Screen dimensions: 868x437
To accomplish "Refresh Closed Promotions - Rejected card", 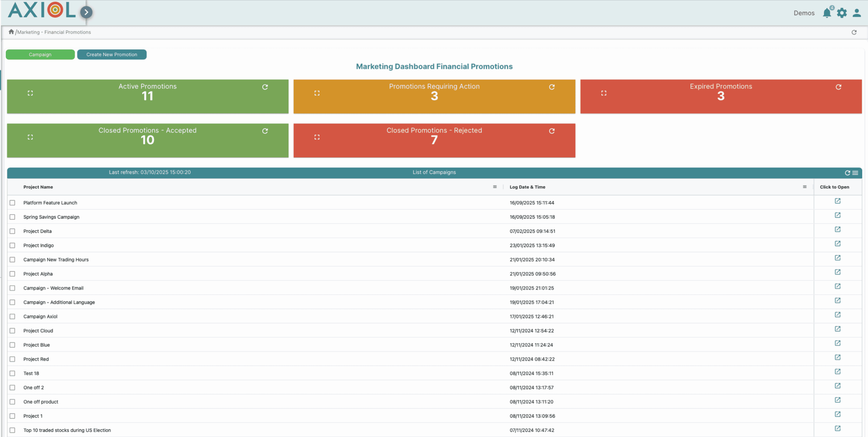I will 552,131.
